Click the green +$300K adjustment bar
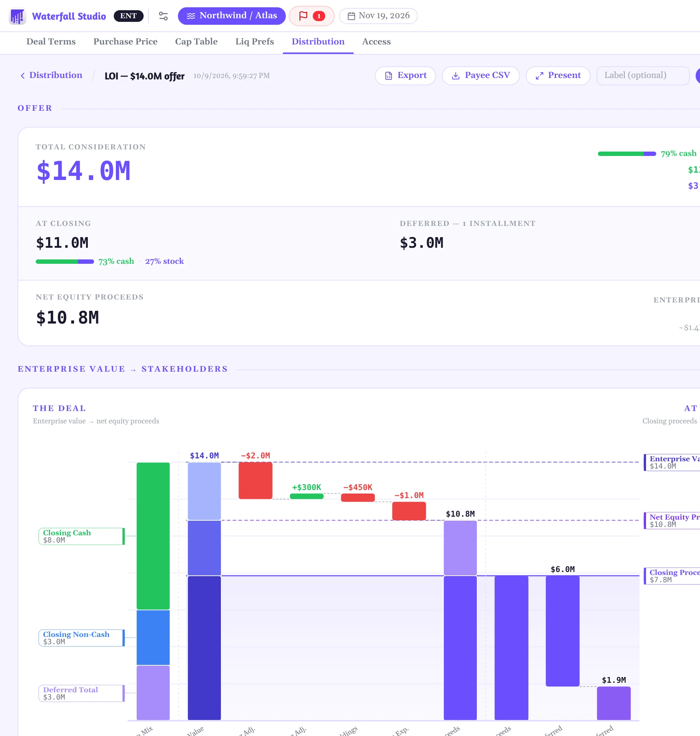The width and height of the screenshot is (700, 736). 306,496
